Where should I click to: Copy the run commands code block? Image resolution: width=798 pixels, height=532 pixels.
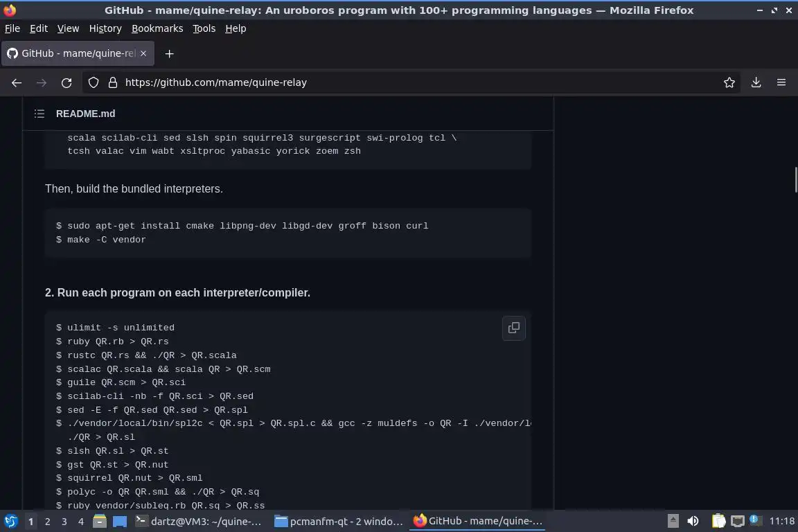pos(514,328)
